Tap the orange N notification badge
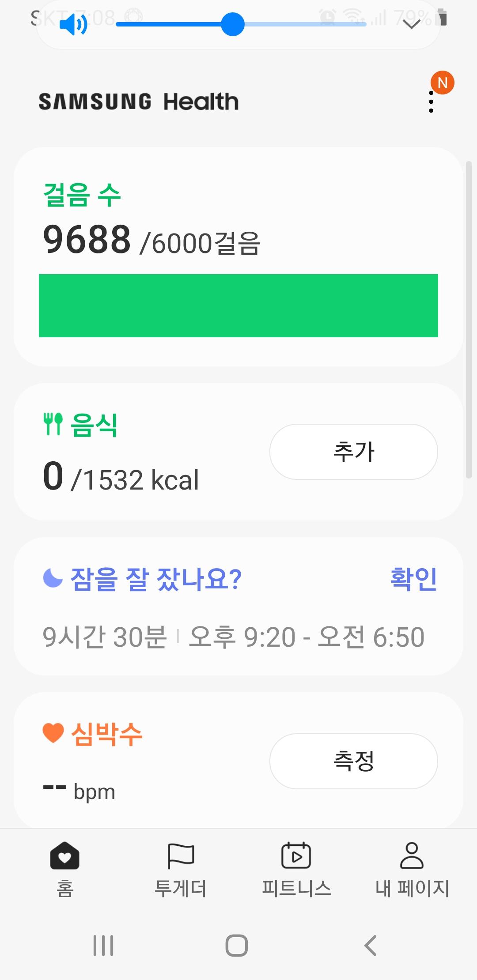The image size is (477, 980). [x=443, y=83]
